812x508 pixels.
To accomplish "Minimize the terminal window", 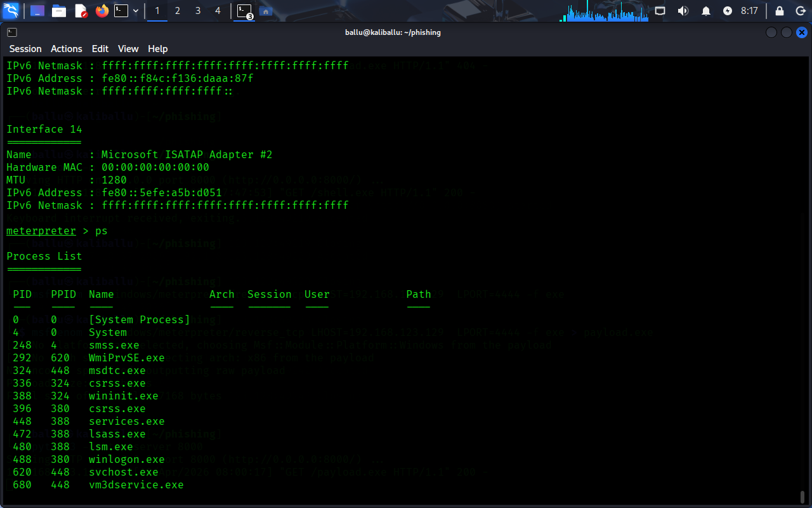I will point(771,32).
